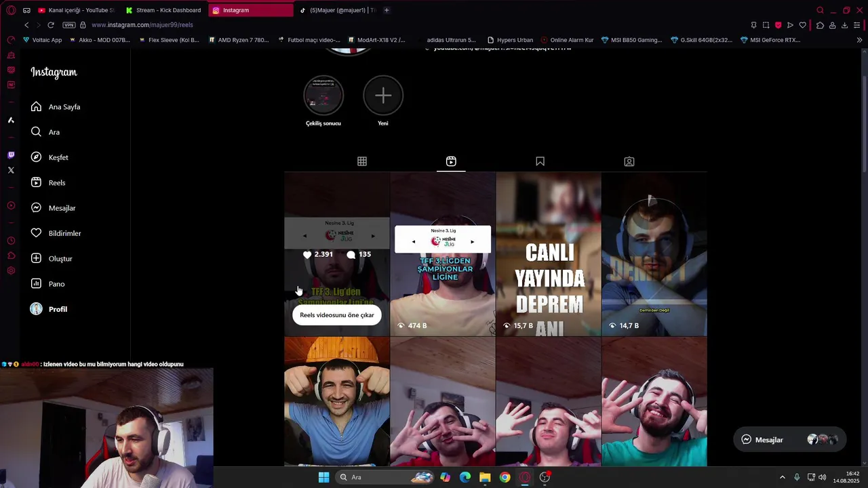Switch to Stream - Kick Dashboard tab
Image resolution: width=868 pixels, height=488 pixels.
pyautogui.click(x=163, y=10)
